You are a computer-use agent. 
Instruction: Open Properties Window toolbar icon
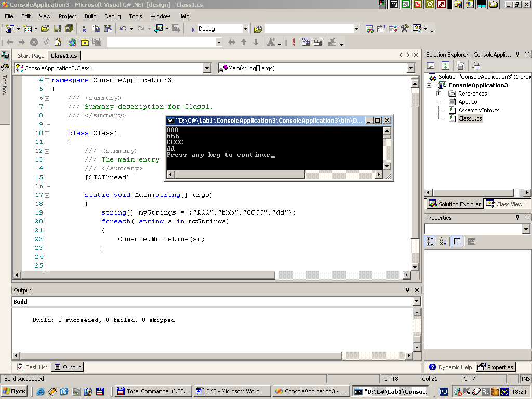point(381,29)
